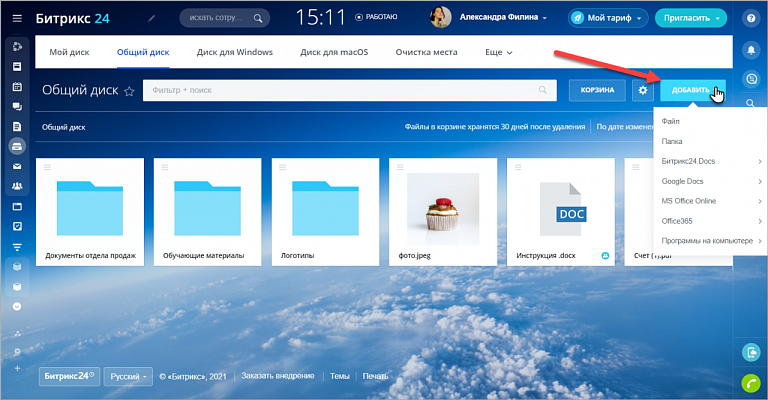Toggle the РАБОТАЮ work status indicator
The width and height of the screenshot is (768, 400).
pyautogui.click(x=376, y=17)
